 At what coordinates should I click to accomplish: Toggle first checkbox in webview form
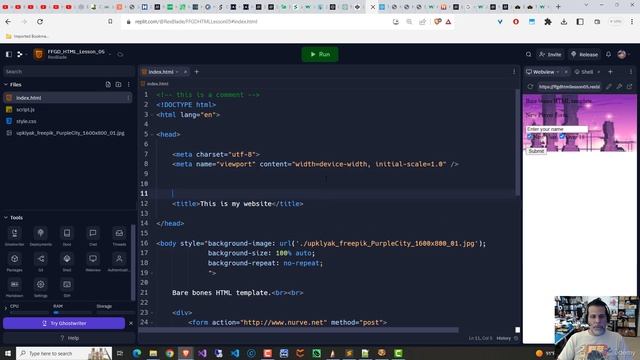(529, 136)
